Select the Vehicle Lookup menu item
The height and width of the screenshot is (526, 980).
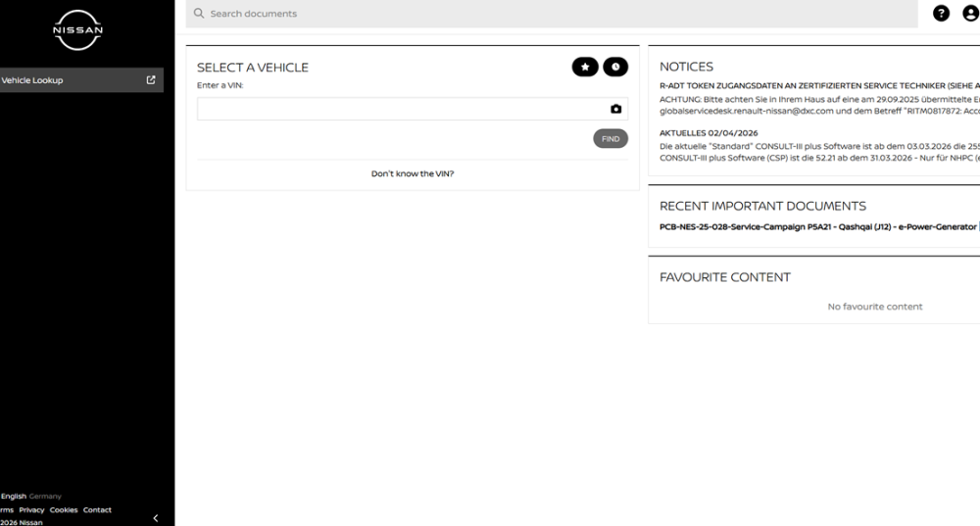point(81,80)
